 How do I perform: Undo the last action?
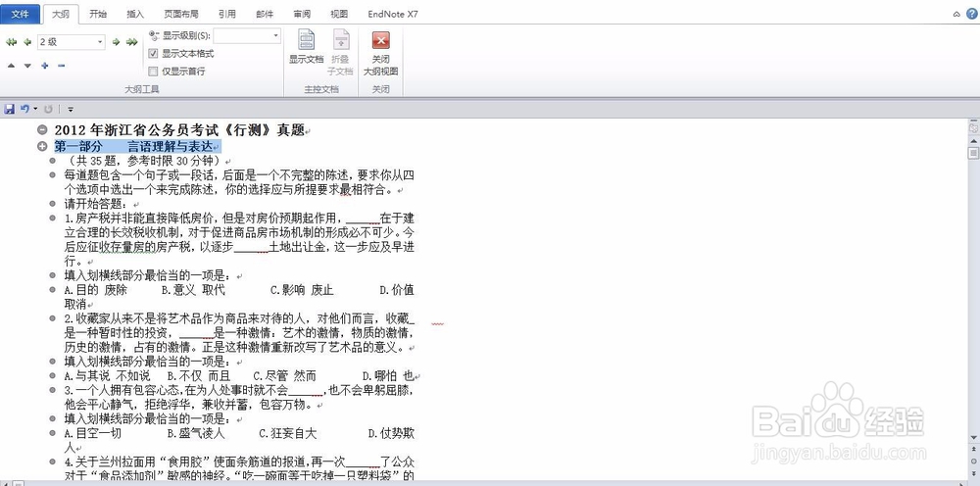point(24,109)
